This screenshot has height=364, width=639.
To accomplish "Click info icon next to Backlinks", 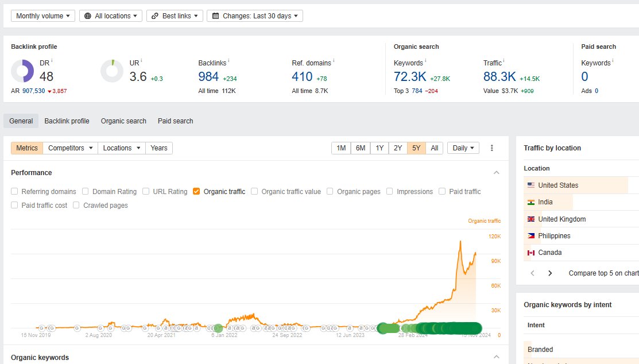I will point(229,61).
